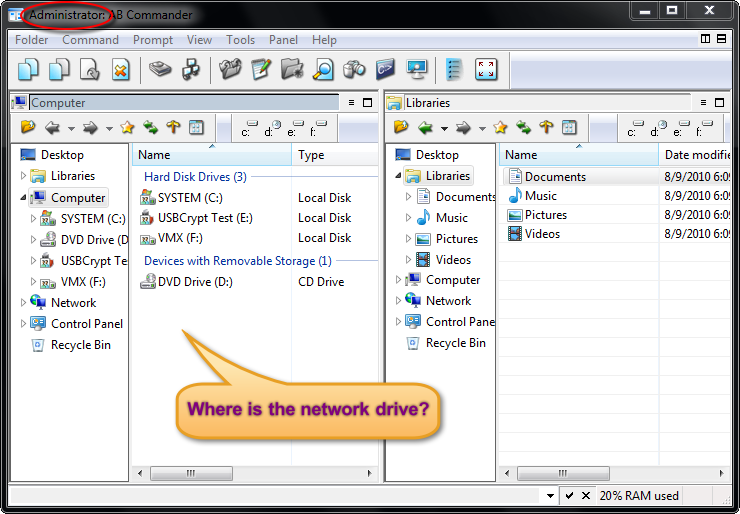Click the Computer address field in the left panel

click(184, 102)
